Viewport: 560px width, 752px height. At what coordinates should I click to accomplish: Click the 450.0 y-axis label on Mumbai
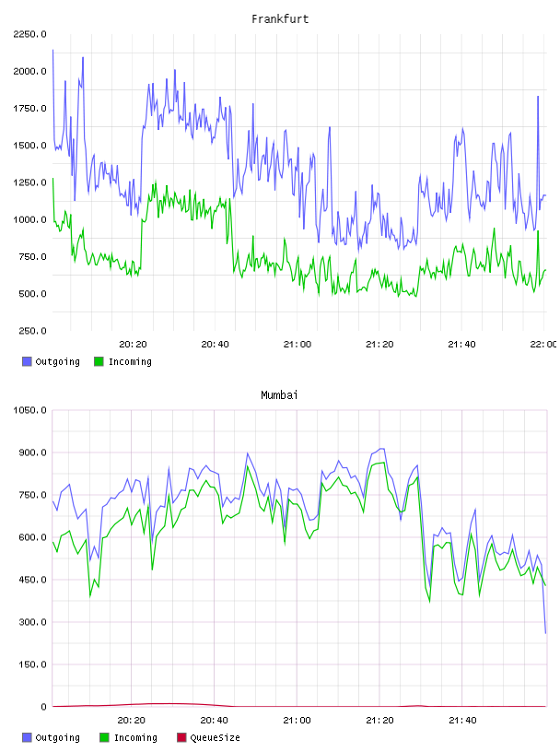click(32, 580)
